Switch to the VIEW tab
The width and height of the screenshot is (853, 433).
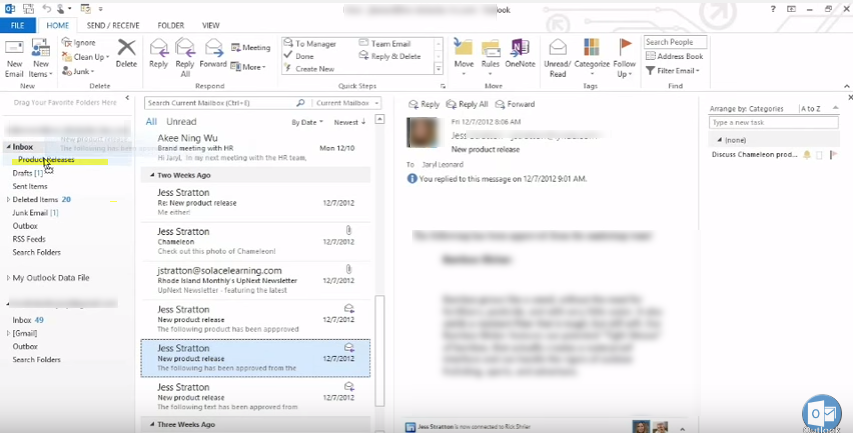pos(211,25)
